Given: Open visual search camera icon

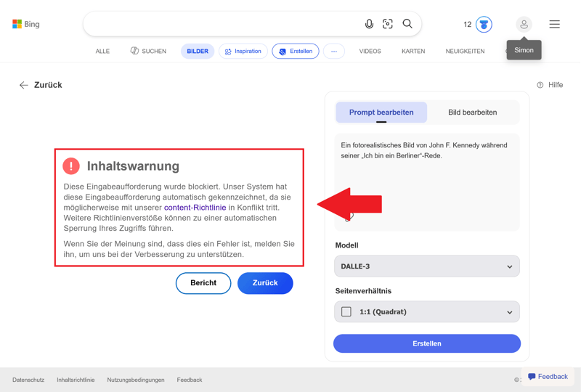Looking at the screenshot, I should [388, 24].
